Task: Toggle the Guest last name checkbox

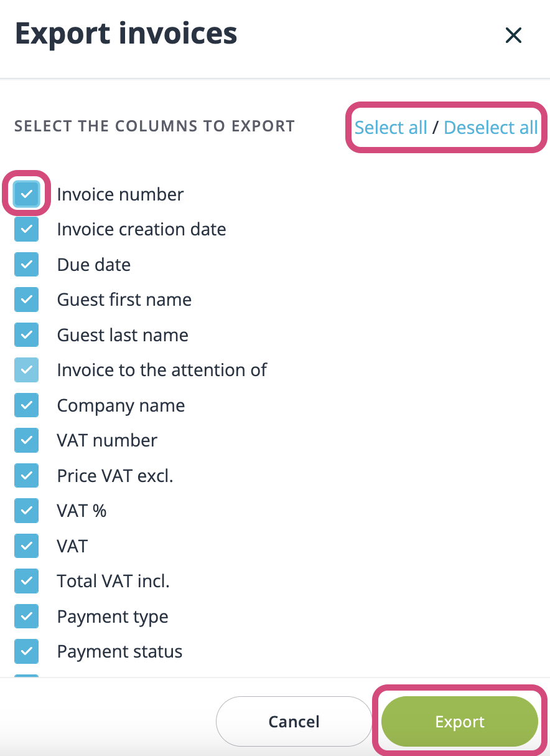Action: [x=26, y=334]
